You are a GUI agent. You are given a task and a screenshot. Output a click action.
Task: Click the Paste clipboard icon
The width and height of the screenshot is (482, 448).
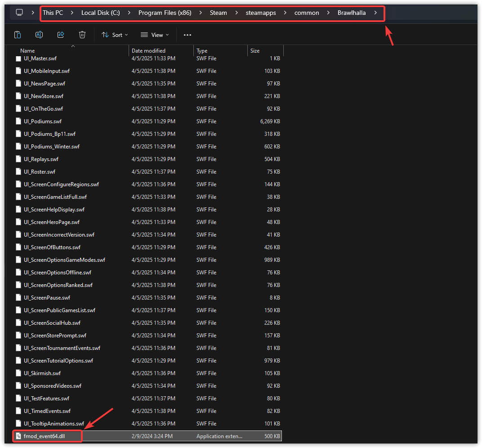[x=18, y=35]
